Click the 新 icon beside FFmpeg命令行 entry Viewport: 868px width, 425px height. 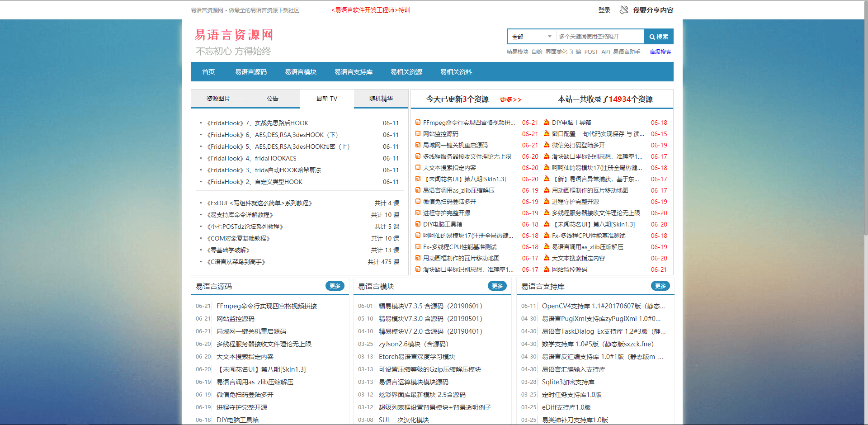(x=417, y=122)
